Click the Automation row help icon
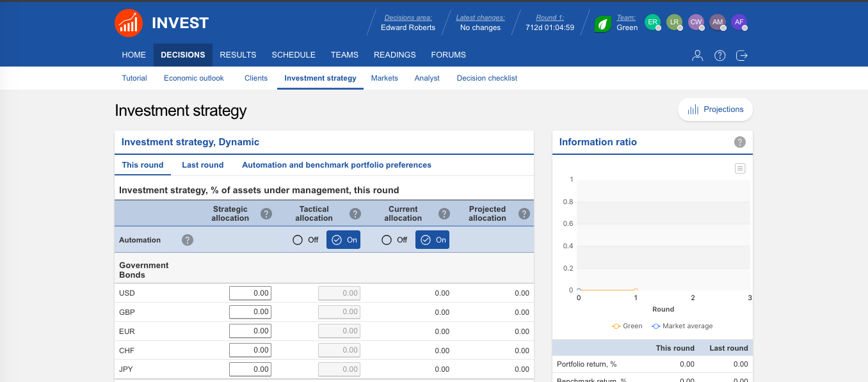Viewport: 868px width, 382px height. tap(188, 240)
